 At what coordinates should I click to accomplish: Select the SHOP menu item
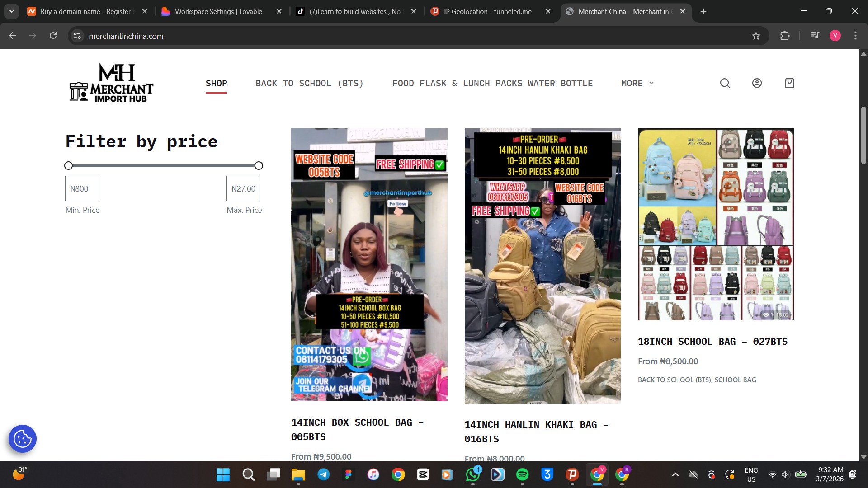[x=216, y=83]
